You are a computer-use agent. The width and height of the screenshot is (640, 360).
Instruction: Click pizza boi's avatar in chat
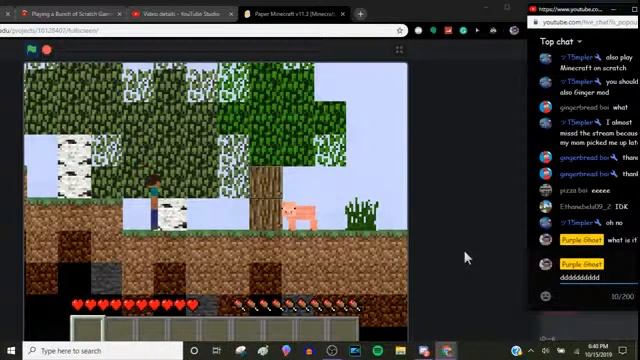click(546, 190)
